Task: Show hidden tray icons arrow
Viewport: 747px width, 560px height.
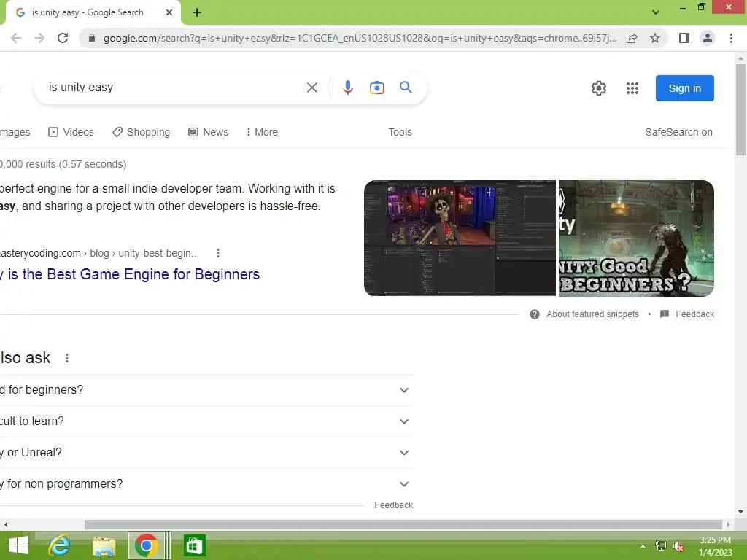Action: coord(643,546)
